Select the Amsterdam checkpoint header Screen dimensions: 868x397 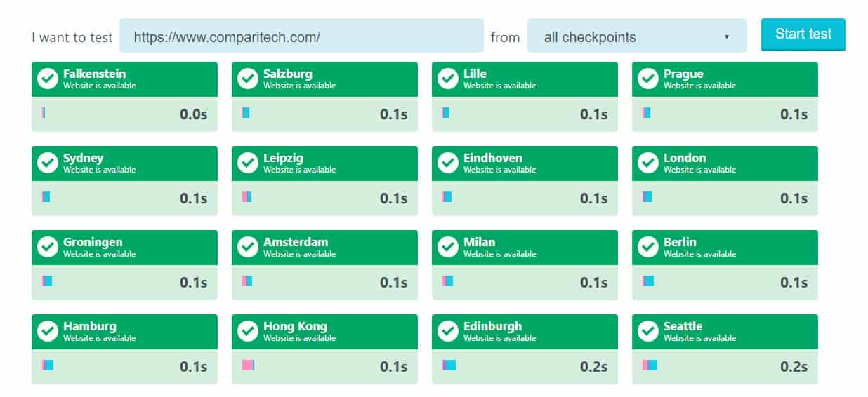pyautogui.click(x=324, y=248)
